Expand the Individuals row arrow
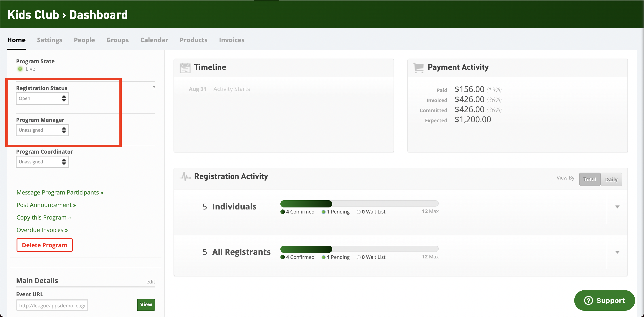 tap(617, 207)
